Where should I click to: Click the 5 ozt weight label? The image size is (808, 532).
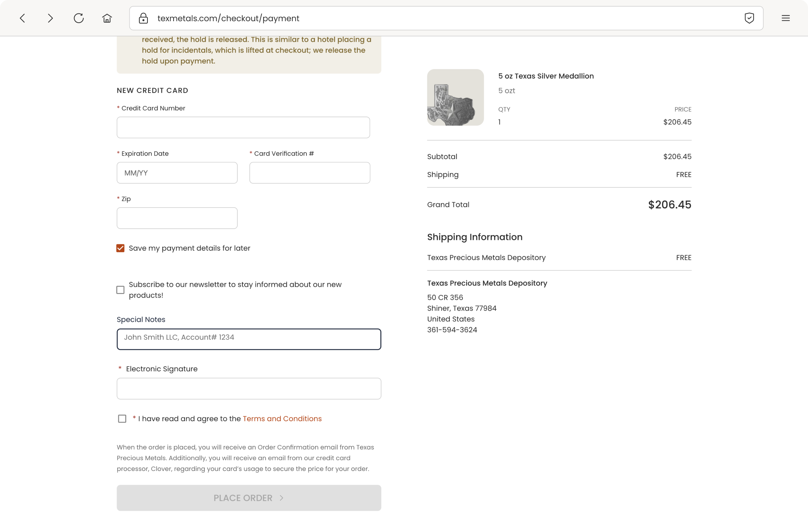click(x=506, y=91)
